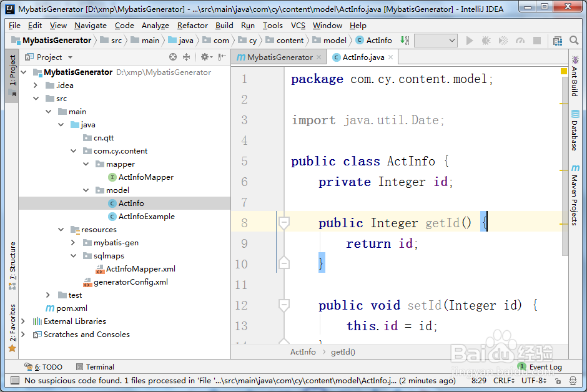Collapse the MybatisGenerator root node
587x392 pixels.
click(24, 72)
